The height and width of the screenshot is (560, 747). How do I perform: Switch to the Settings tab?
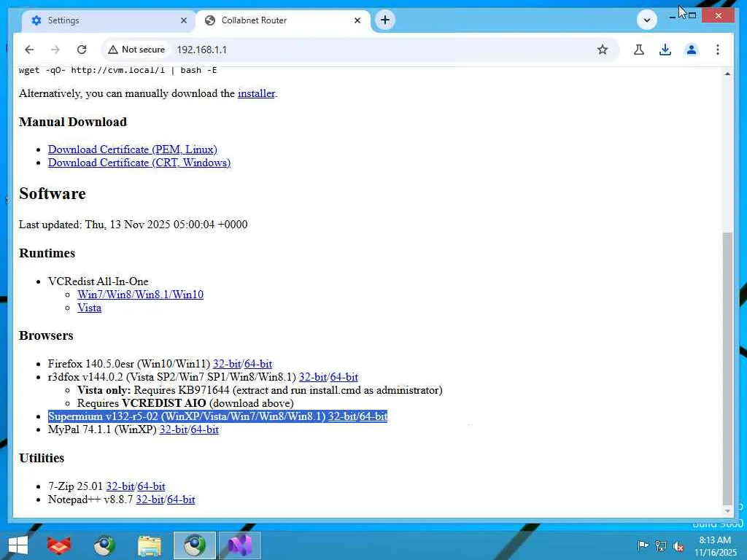coord(109,20)
